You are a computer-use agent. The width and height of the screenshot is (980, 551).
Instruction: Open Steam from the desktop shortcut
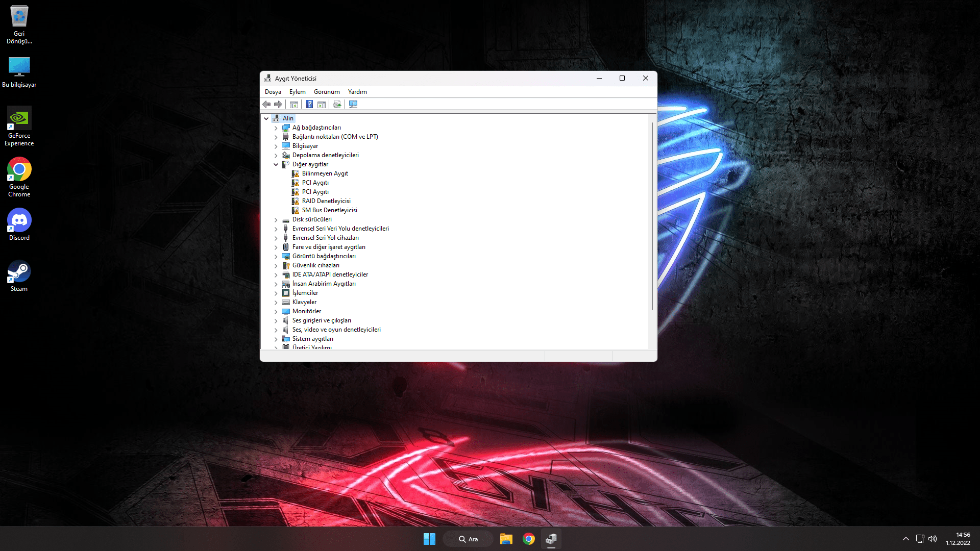tap(19, 276)
